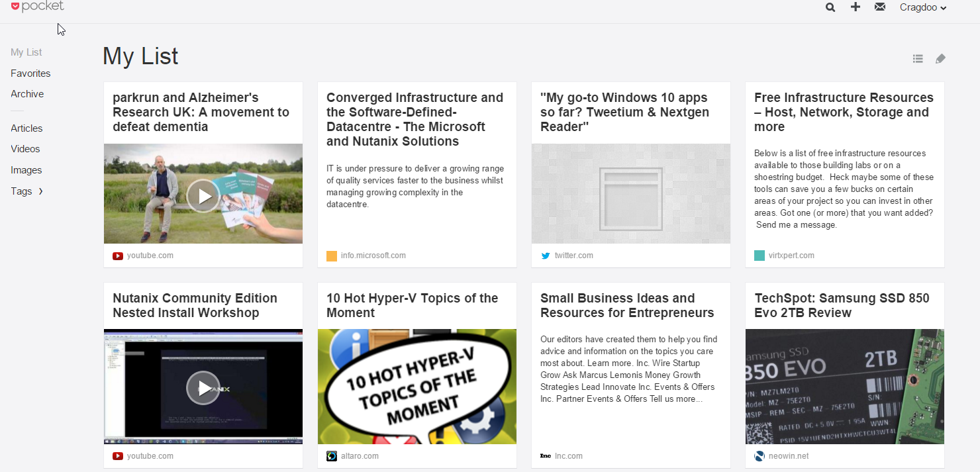Open Archive in sidebar
The width and height of the screenshot is (980, 472).
pos(27,94)
